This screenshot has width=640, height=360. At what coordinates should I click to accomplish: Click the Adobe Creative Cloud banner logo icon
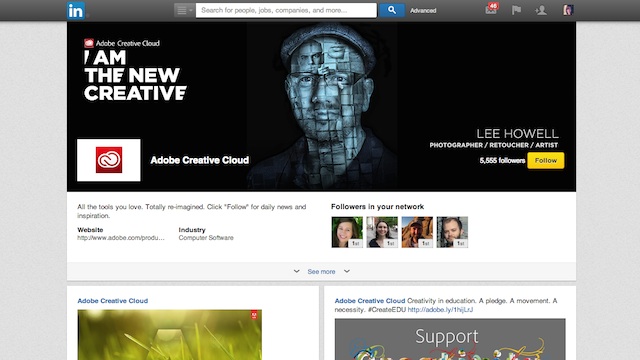click(89, 43)
